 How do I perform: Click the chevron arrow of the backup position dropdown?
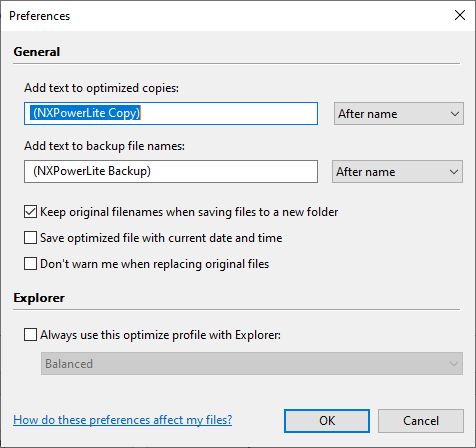454,172
